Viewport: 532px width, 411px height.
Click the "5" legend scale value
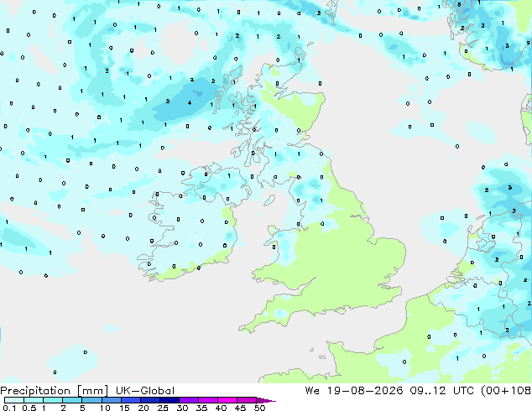click(x=82, y=408)
